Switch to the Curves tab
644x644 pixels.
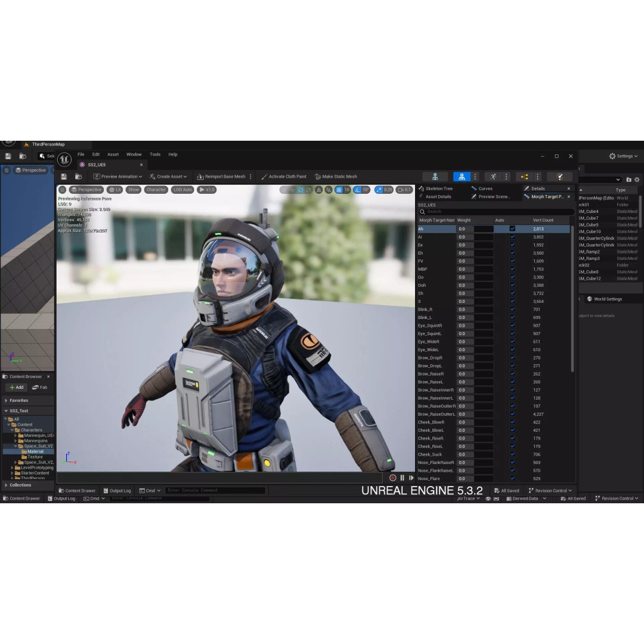pyautogui.click(x=482, y=188)
